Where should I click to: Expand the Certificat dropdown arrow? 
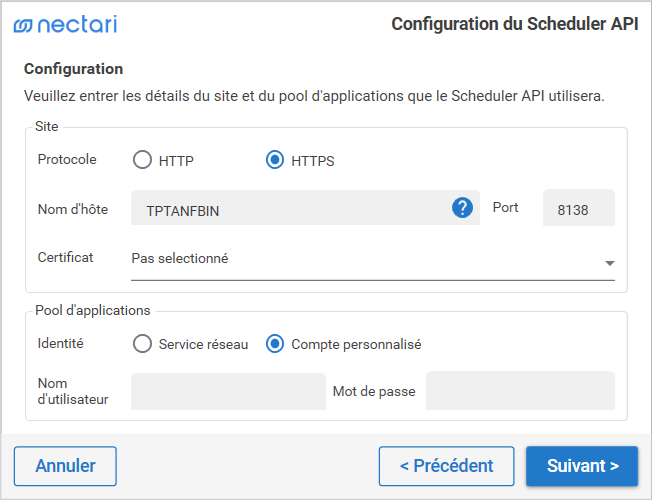[609, 263]
